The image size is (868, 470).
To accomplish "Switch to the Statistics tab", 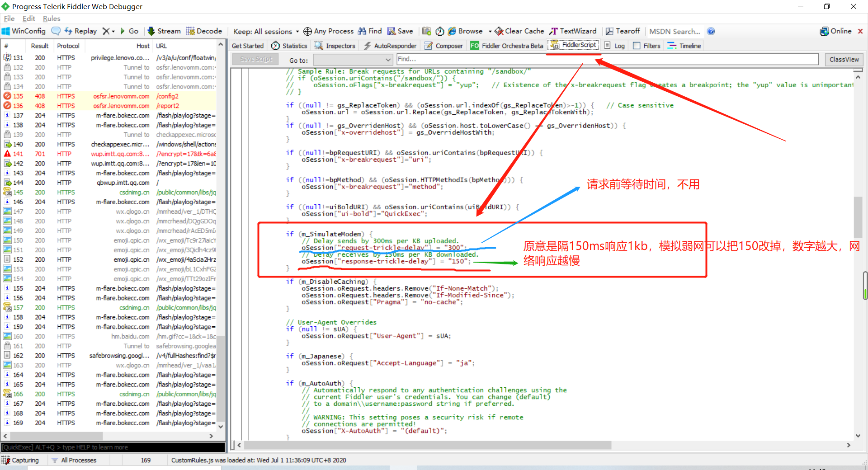I will pyautogui.click(x=289, y=46).
